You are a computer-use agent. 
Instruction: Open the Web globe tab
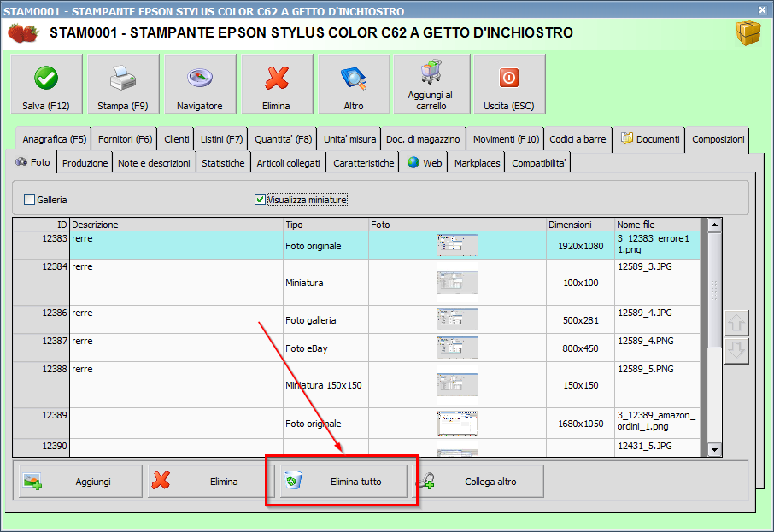[425, 163]
